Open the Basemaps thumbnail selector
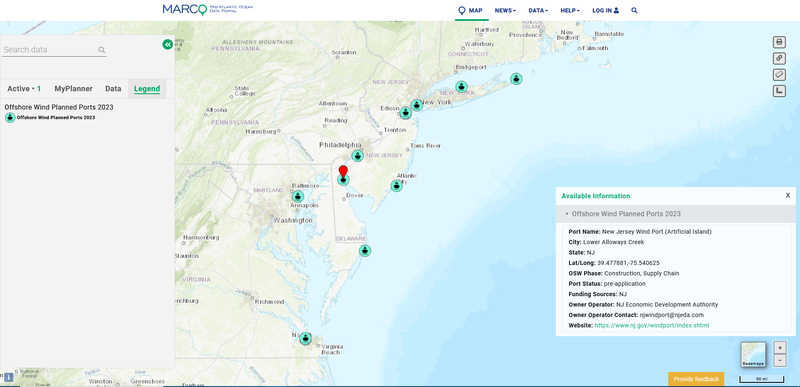Screen dimensions: 800x387 (753, 354)
